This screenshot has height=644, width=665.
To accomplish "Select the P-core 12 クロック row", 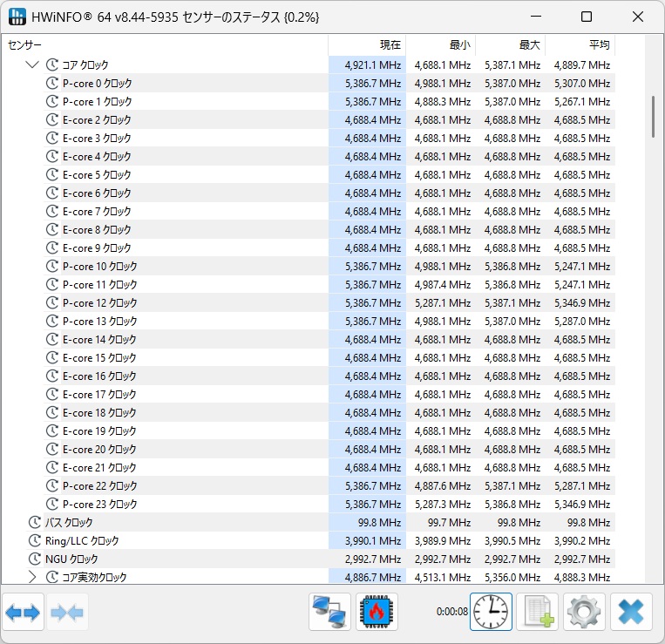I will (329, 302).
